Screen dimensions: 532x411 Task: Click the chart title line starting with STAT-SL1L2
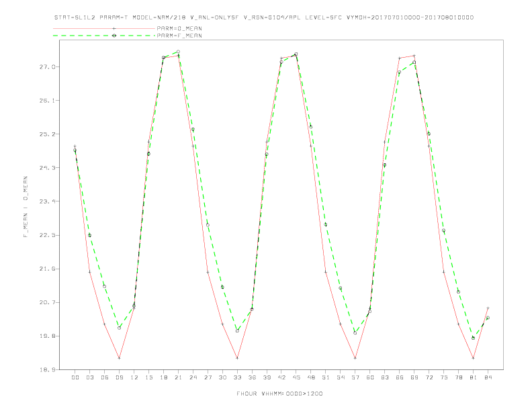pos(263,17)
